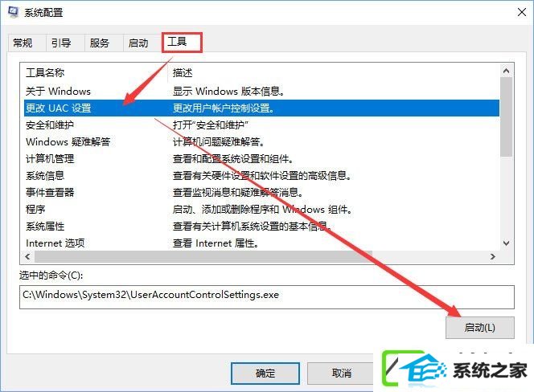Confirm with the 确定 button
Image resolution: width=534 pixels, height=392 pixels.
[265, 374]
